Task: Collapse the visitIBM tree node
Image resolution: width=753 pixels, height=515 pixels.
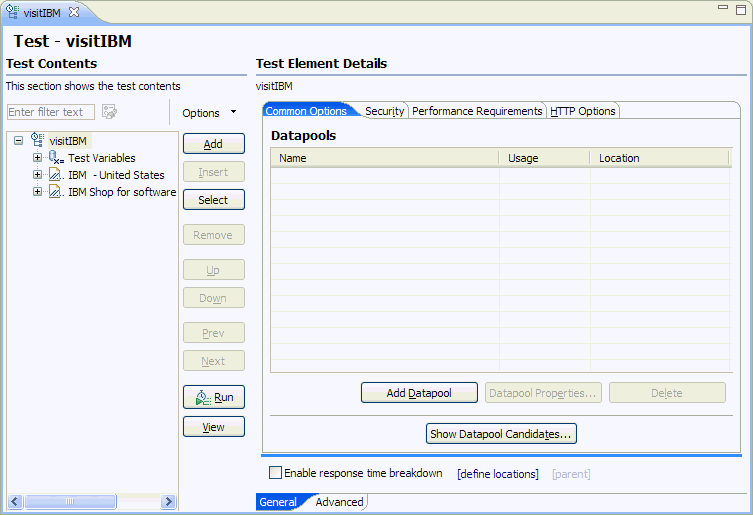Action: coord(18,141)
